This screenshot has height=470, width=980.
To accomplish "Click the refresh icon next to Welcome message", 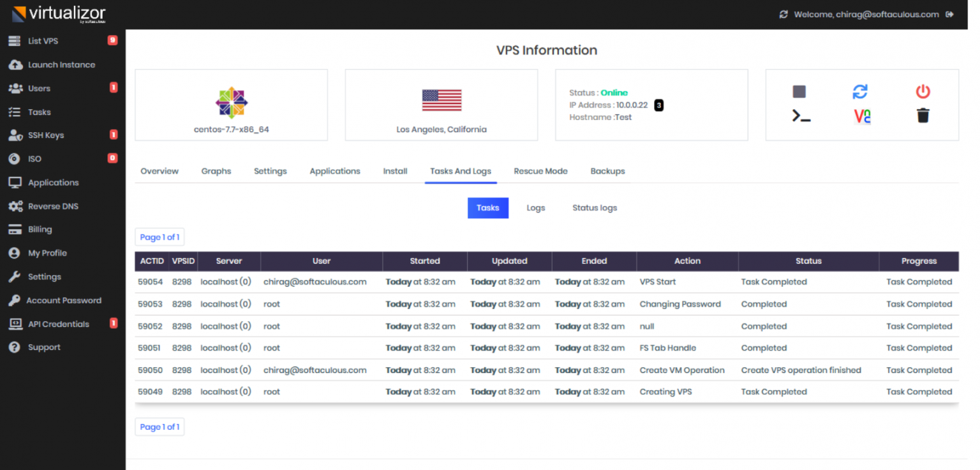I will [783, 14].
